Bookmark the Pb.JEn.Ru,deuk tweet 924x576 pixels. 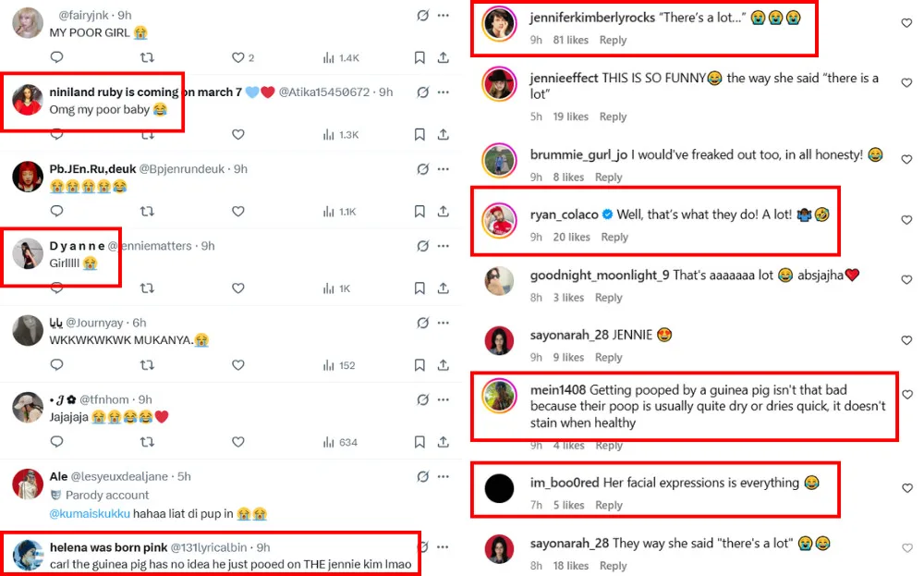tap(419, 212)
